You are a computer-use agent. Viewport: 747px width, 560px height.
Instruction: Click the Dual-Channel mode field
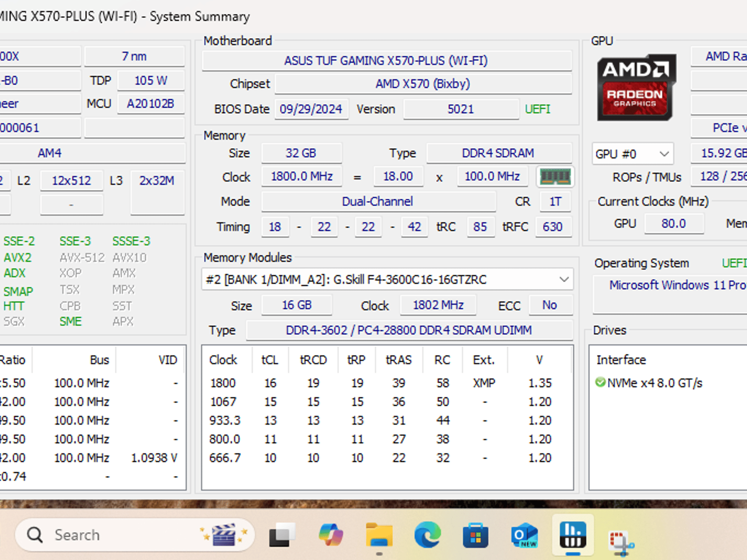click(x=378, y=202)
